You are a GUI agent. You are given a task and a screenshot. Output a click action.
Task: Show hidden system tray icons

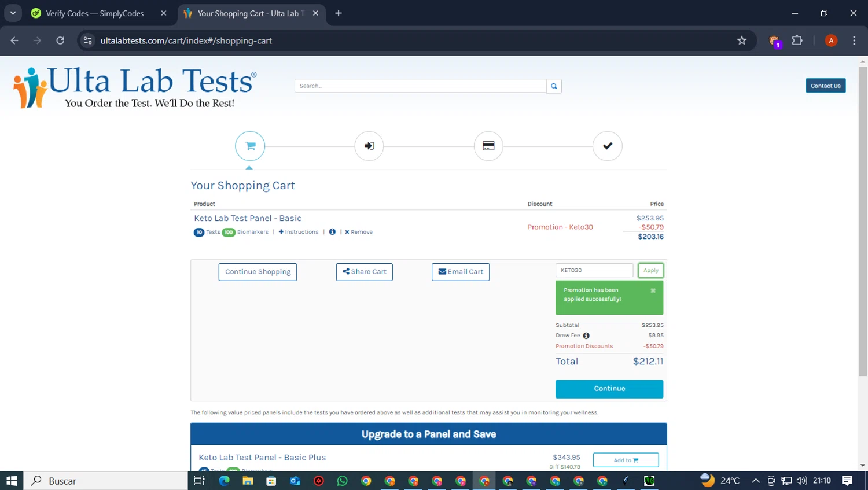point(756,481)
